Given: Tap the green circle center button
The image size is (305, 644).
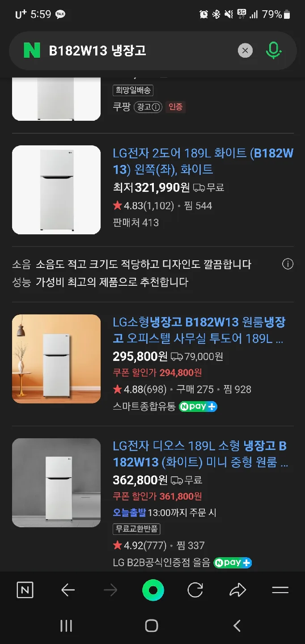Looking at the screenshot, I should coord(153,590).
